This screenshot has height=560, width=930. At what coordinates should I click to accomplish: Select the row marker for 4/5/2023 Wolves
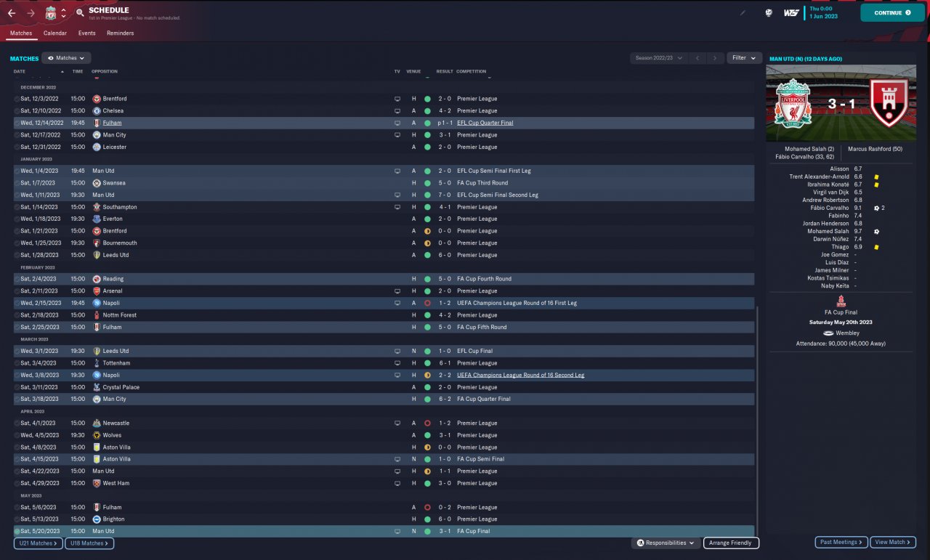click(x=17, y=435)
